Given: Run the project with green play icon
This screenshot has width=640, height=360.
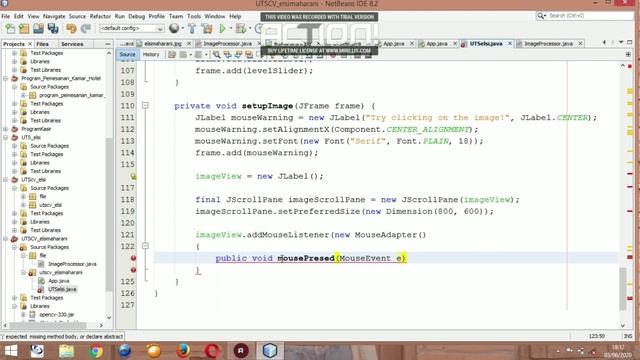Looking at the screenshot, I should [x=222, y=29].
